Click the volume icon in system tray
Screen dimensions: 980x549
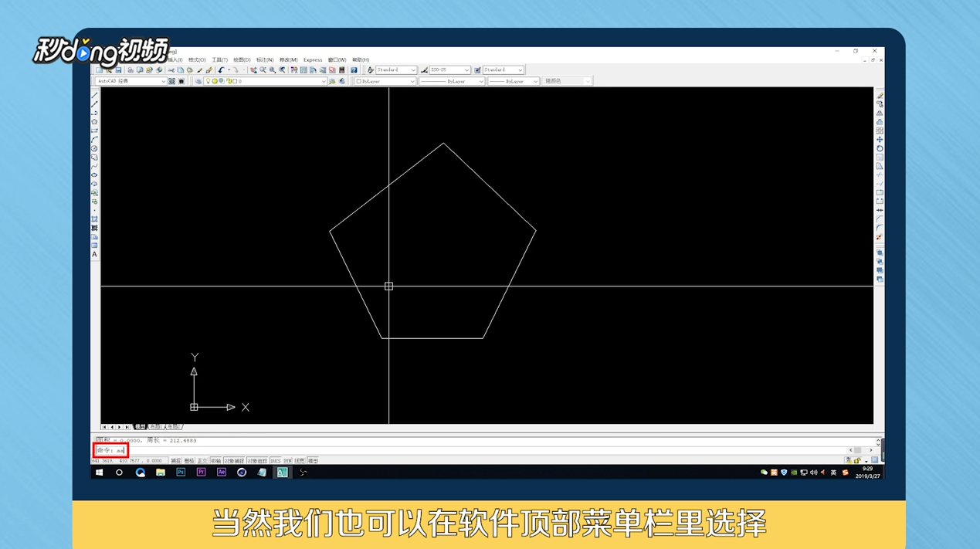click(814, 472)
